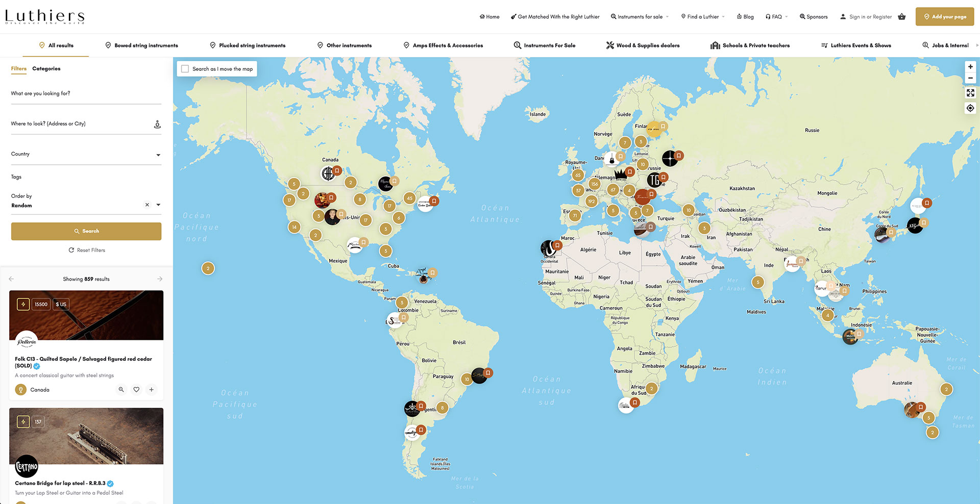Open the shopping basket icon
This screenshot has width=980, height=504.
[902, 17]
